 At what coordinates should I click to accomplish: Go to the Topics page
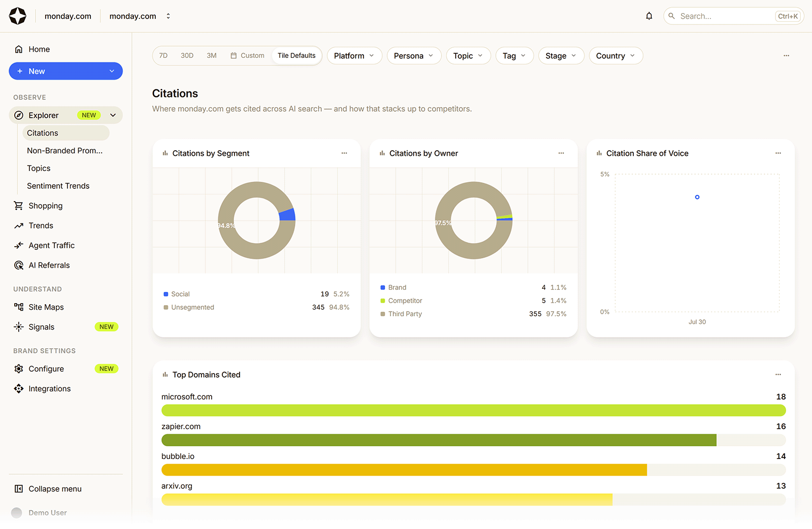click(x=39, y=169)
